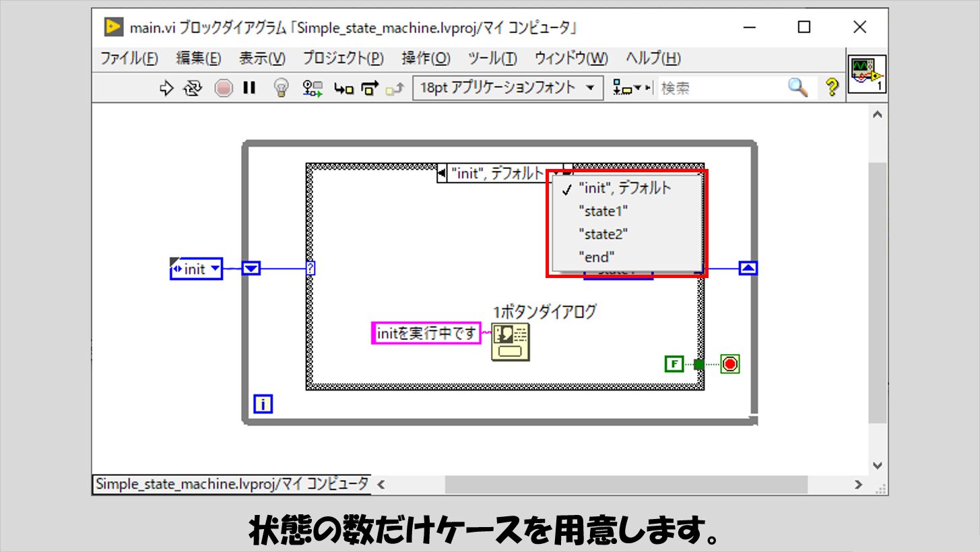980x552 pixels.
Task: Toggle Retain Wire Values icon
Action: [x=313, y=88]
